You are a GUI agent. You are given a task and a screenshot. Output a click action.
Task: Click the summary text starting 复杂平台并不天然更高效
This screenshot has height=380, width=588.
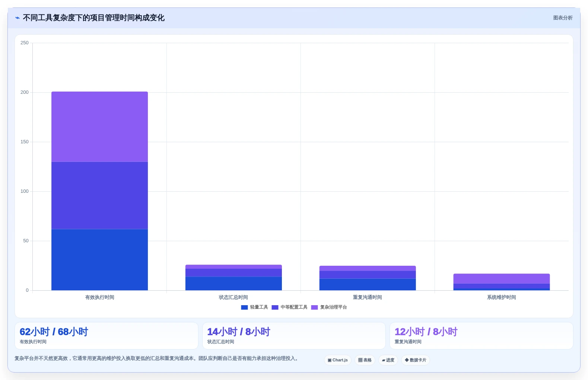157,358
